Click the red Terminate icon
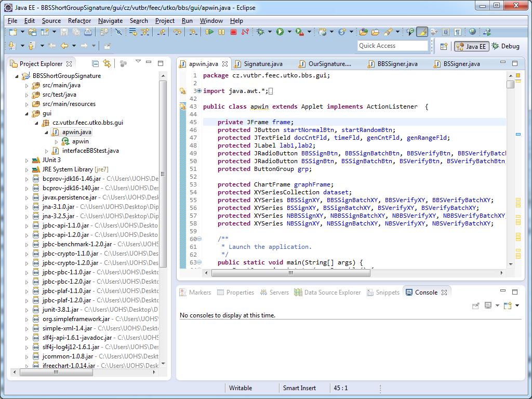The image size is (532, 399). tap(233, 32)
